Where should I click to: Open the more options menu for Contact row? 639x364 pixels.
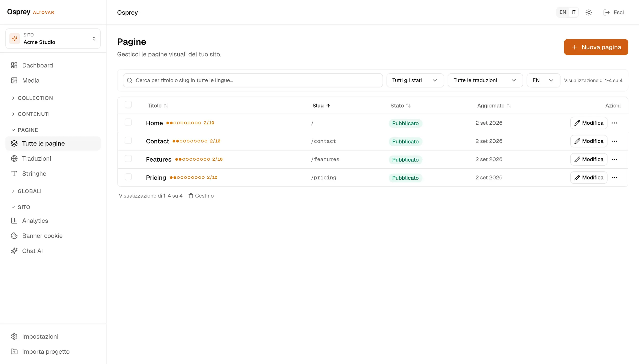coord(615,141)
